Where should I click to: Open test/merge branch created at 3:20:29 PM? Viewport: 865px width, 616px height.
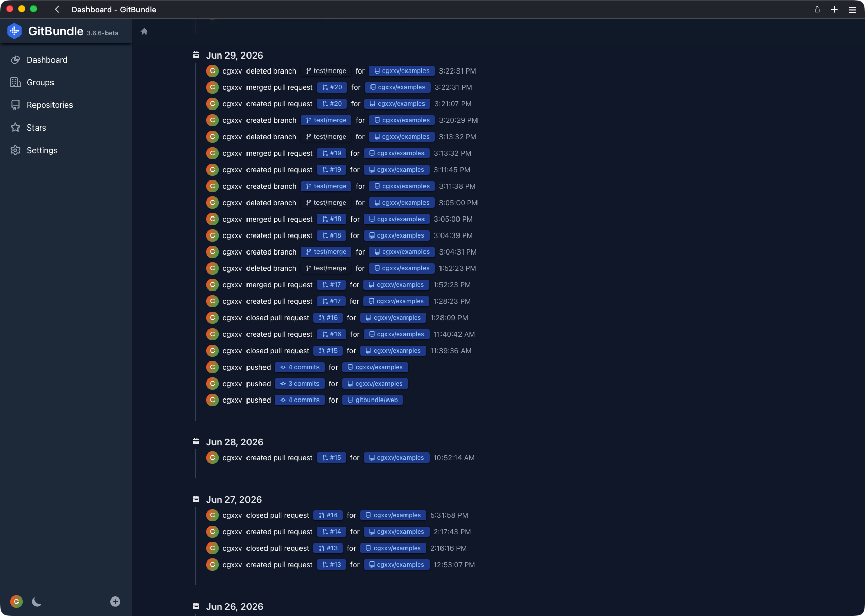coord(326,120)
